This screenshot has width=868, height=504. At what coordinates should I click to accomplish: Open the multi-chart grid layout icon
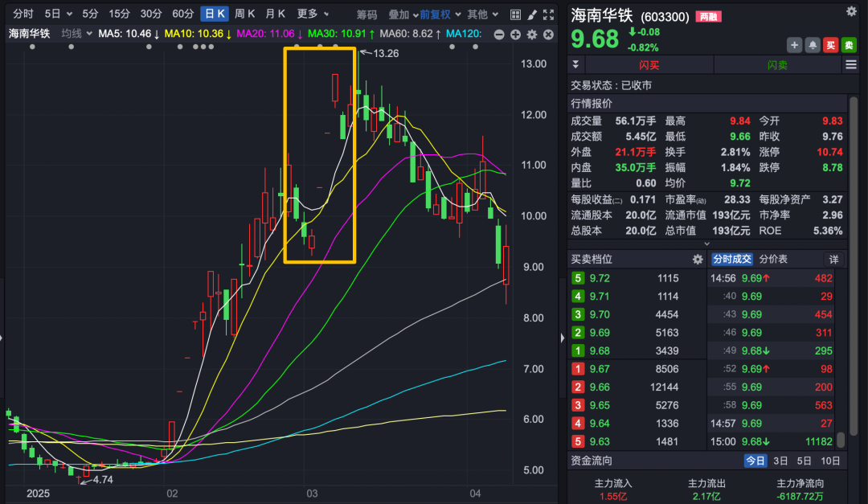tap(515, 14)
